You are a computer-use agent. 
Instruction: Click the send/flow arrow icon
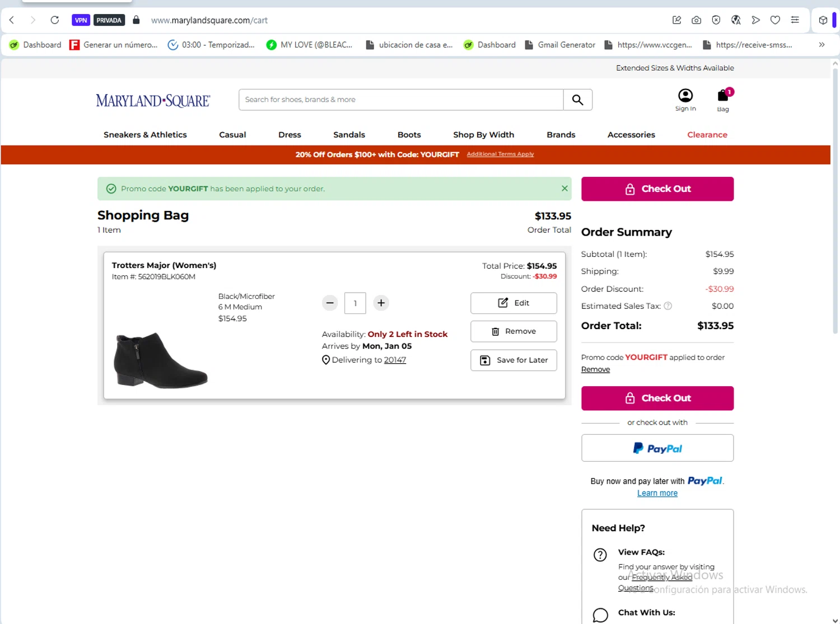(x=755, y=20)
